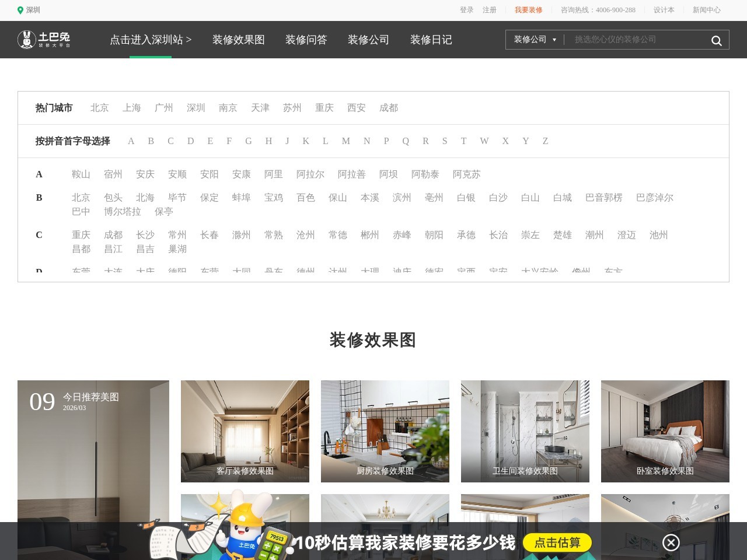Open the 装修日记 section

pos(431,40)
